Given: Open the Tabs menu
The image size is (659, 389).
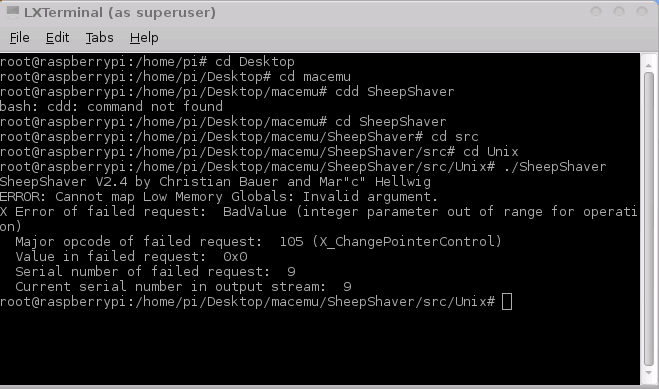Looking at the screenshot, I should click(x=99, y=38).
